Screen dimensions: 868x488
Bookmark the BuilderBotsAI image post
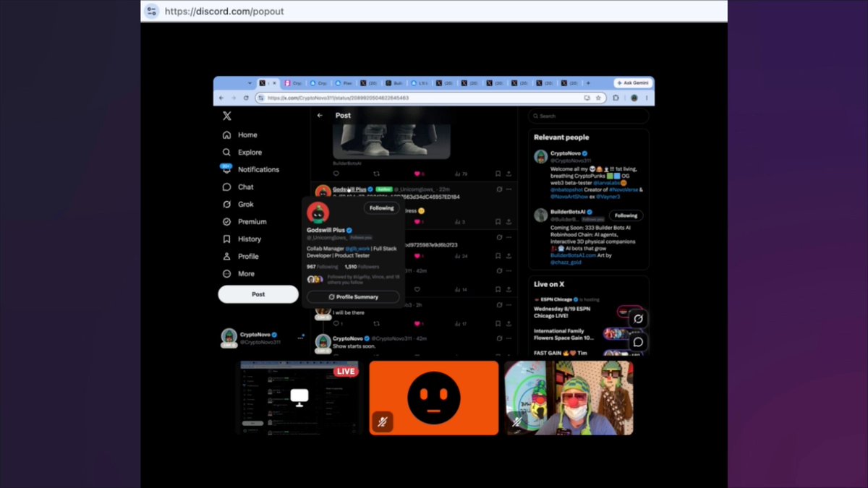click(498, 174)
